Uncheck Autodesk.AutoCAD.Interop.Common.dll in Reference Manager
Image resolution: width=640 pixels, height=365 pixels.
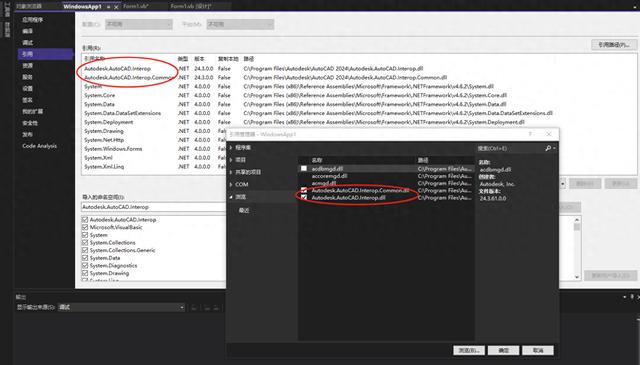point(304,190)
